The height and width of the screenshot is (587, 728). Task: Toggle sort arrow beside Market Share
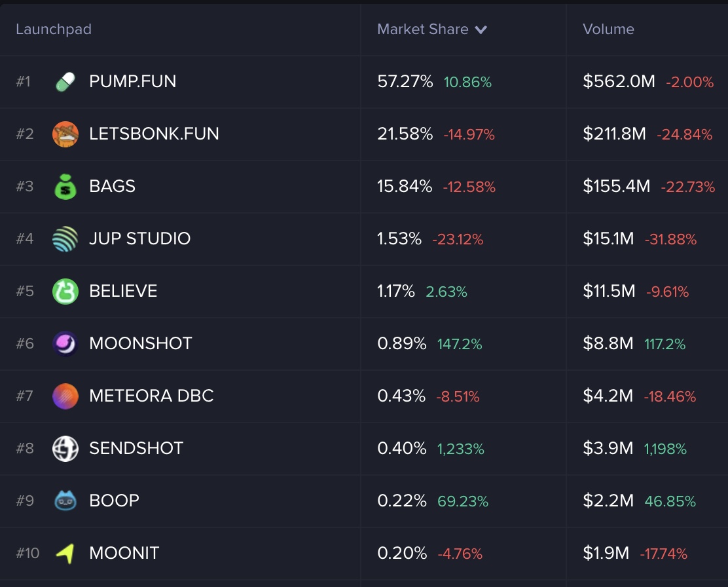tap(481, 29)
